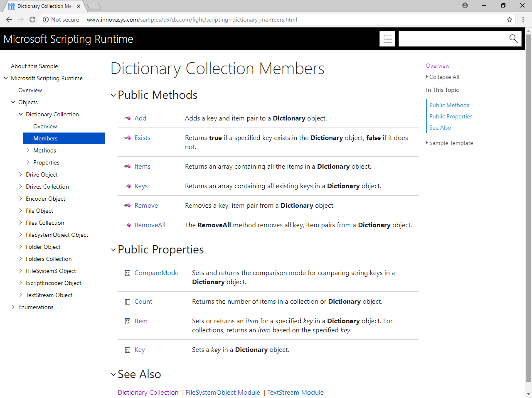The image size is (532, 398).
Task: Click the page vertical scrollbar thumb
Action: tap(529, 208)
